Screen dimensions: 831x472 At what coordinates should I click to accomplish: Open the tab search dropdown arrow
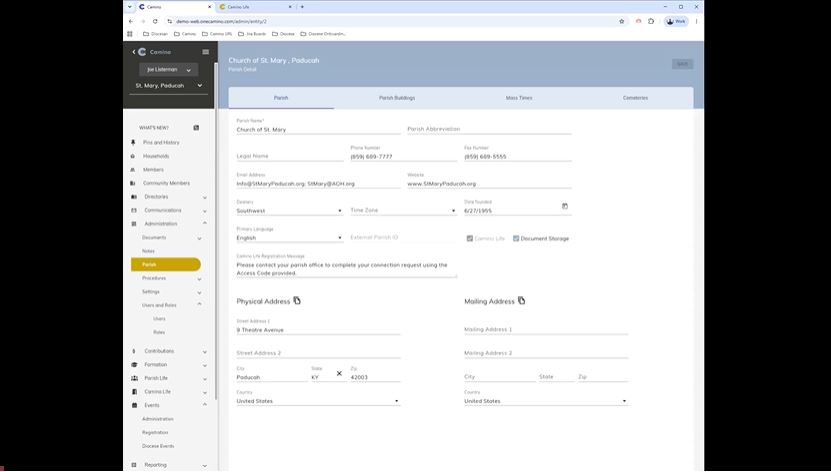click(129, 7)
